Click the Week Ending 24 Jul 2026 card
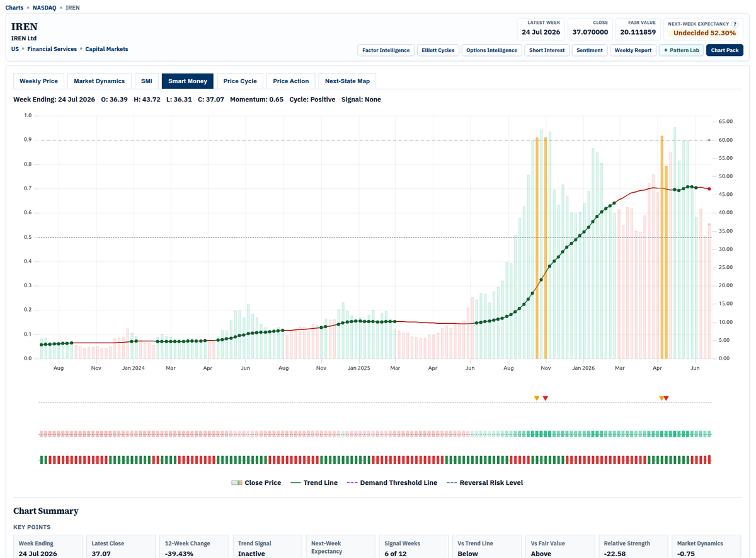Image resolution: width=756 pixels, height=558 pixels. (x=48, y=547)
